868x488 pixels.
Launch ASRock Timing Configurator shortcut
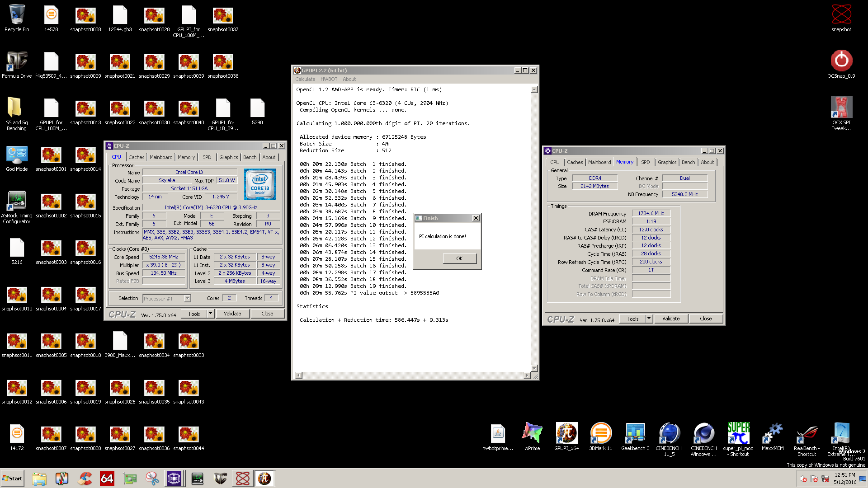[17, 207]
